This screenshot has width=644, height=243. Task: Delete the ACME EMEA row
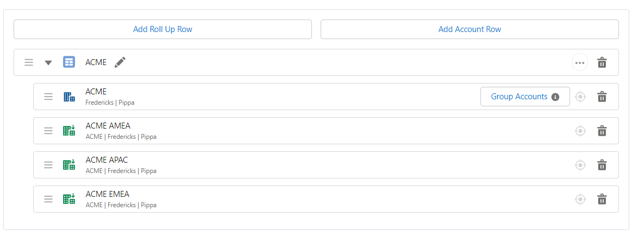click(x=602, y=199)
